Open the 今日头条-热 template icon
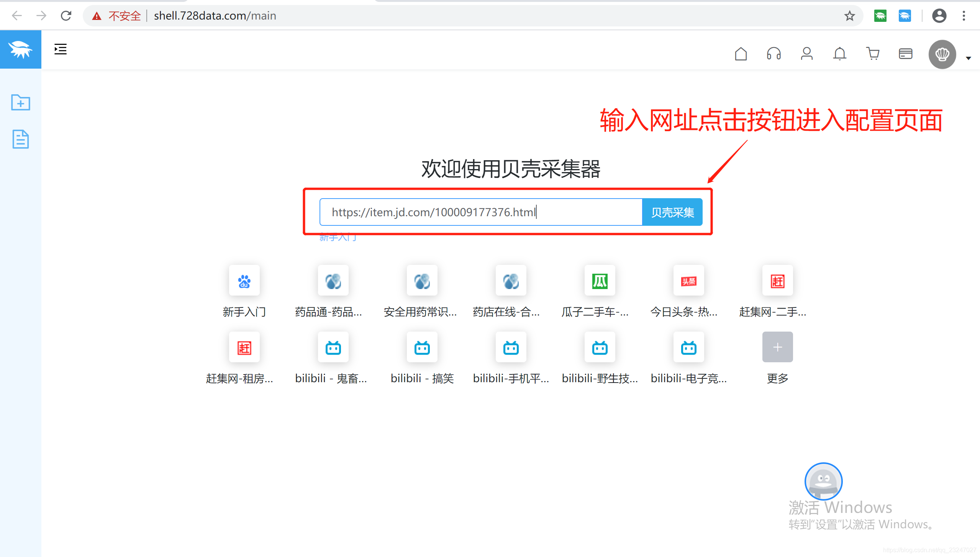The image size is (980, 557). coord(688,281)
